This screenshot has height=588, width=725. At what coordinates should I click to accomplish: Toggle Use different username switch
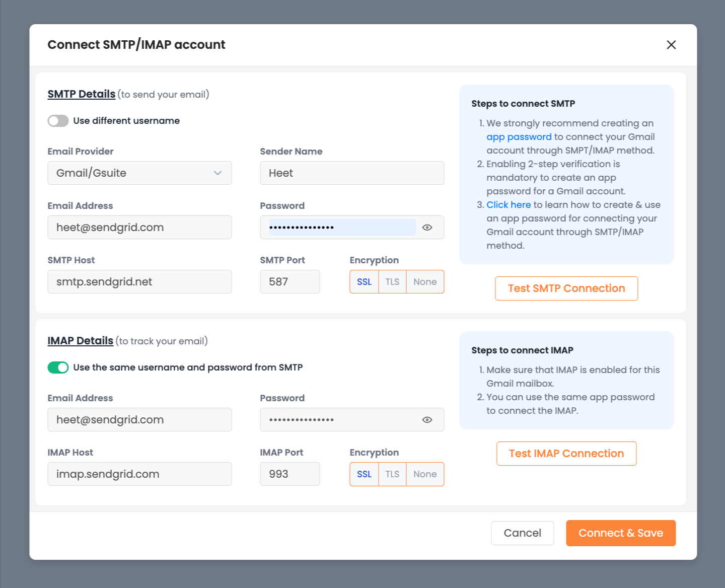(58, 121)
